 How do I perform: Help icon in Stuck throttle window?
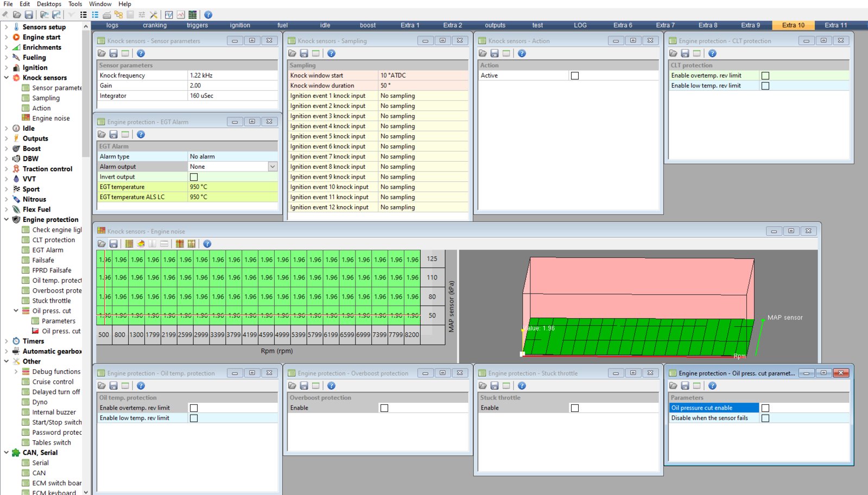tap(522, 385)
